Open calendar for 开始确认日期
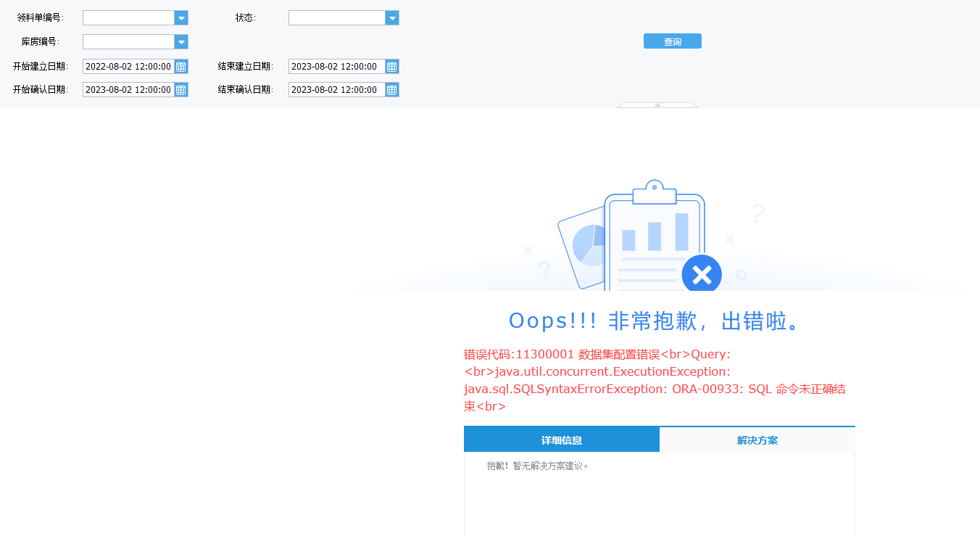 coord(181,90)
